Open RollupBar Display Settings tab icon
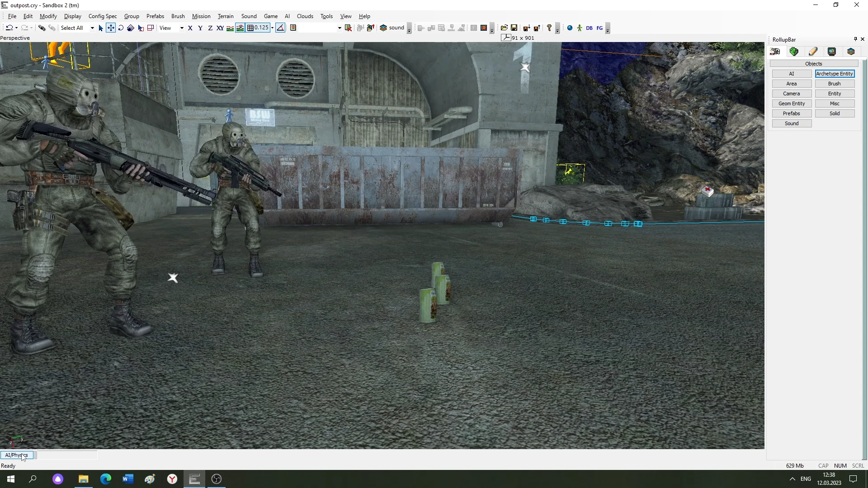The height and width of the screenshot is (488, 868). (x=832, y=52)
